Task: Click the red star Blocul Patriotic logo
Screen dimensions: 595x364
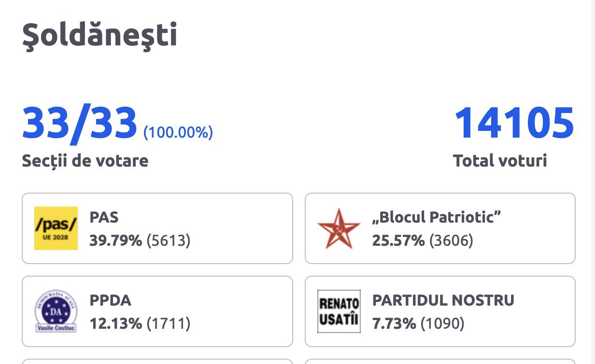Action: point(339,228)
